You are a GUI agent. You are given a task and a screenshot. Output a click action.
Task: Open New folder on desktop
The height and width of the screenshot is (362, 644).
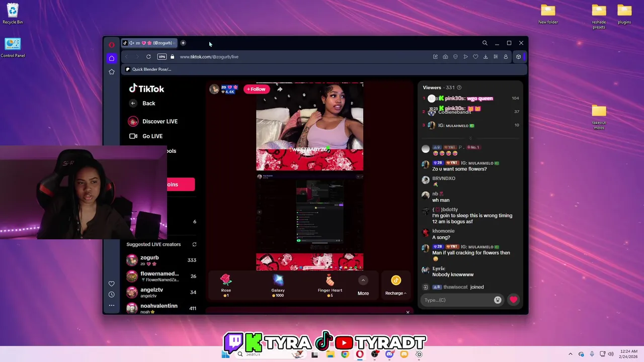548,14
